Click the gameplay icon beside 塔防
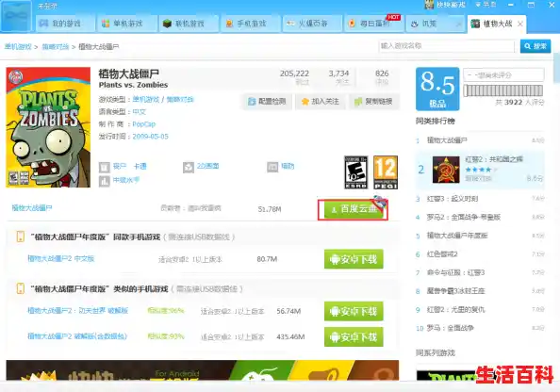 272,167
